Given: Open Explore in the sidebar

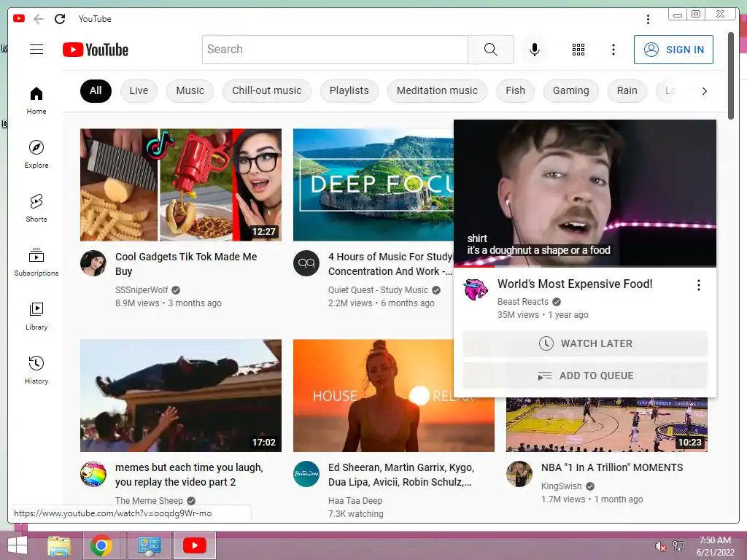Looking at the screenshot, I should coord(36,155).
